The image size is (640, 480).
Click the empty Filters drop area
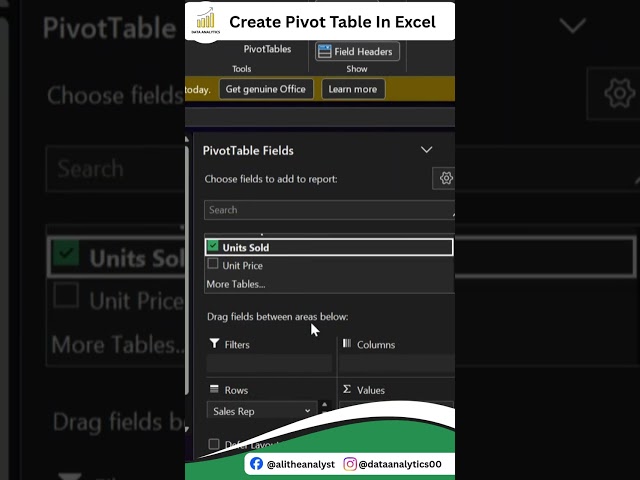click(x=269, y=364)
